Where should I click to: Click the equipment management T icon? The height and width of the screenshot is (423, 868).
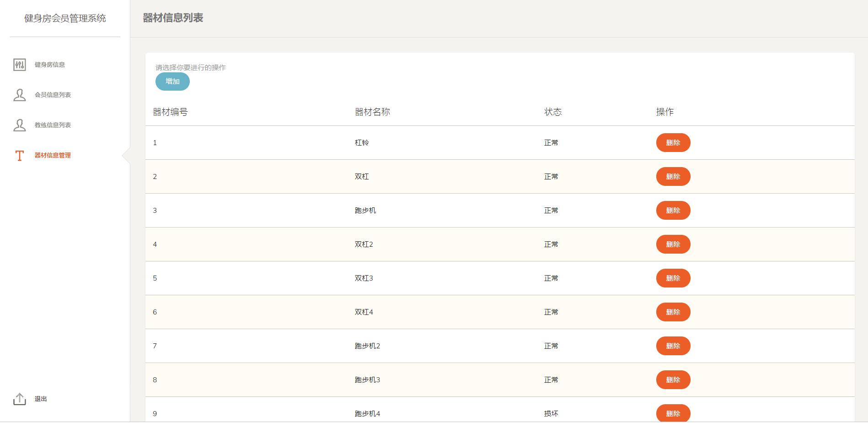coord(19,156)
